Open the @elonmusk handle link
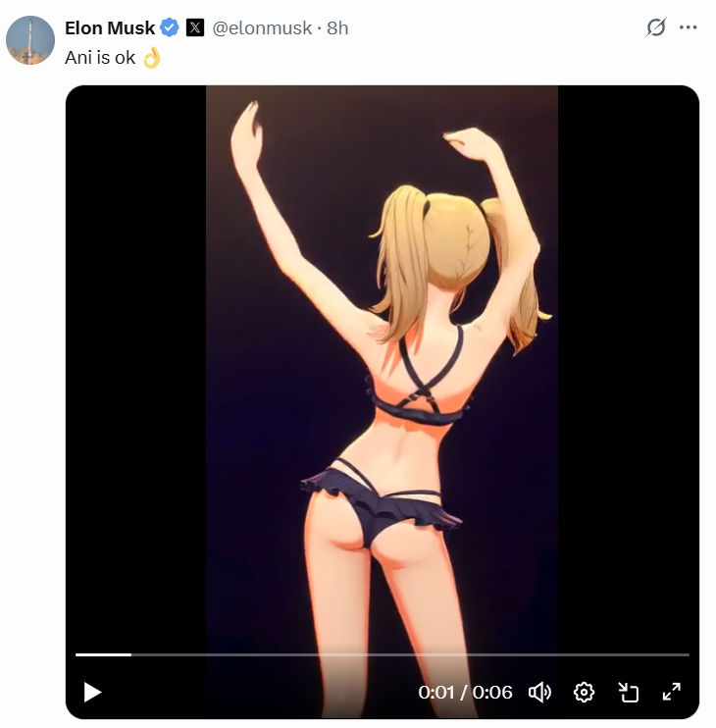The image size is (716, 728). click(x=262, y=28)
